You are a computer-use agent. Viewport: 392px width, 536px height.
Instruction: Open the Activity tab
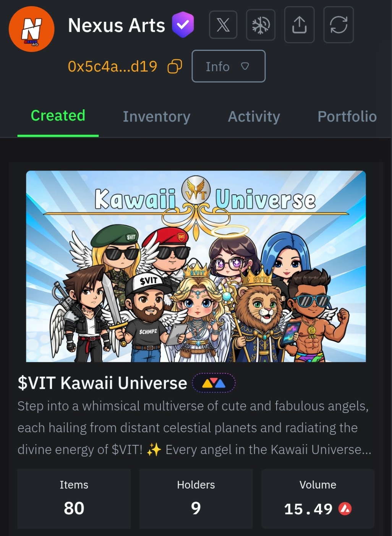tap(254, 117)
